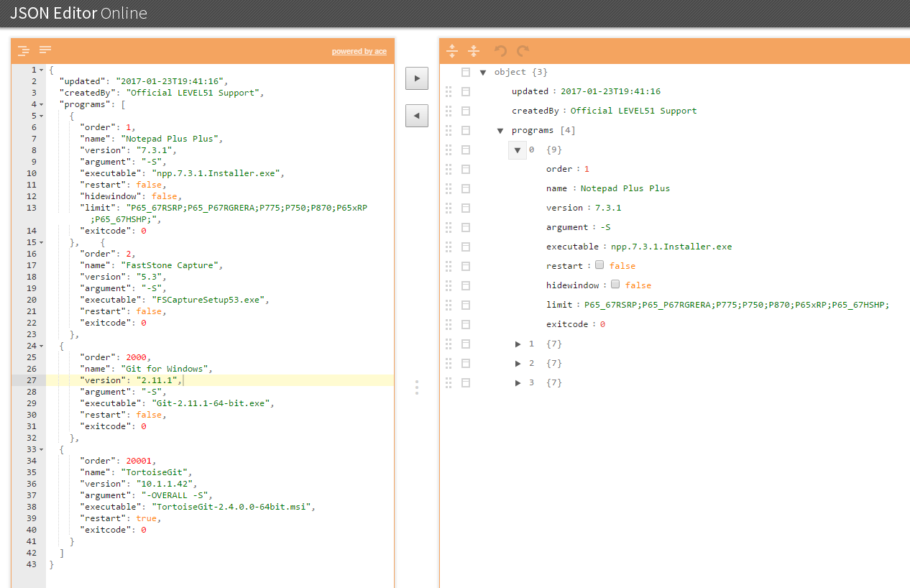Expand item 1 in programs array
The height and width of the screenshot is (588, 910).
[518, 344]
